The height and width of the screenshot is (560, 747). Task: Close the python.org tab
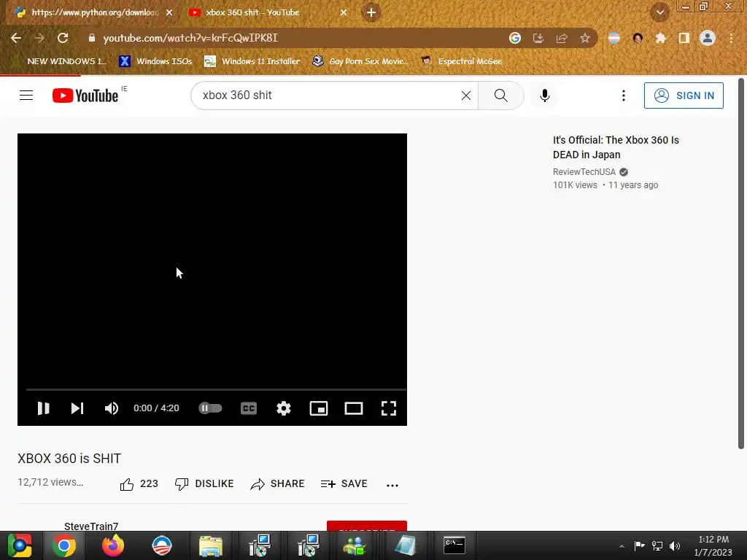(169, 12)
